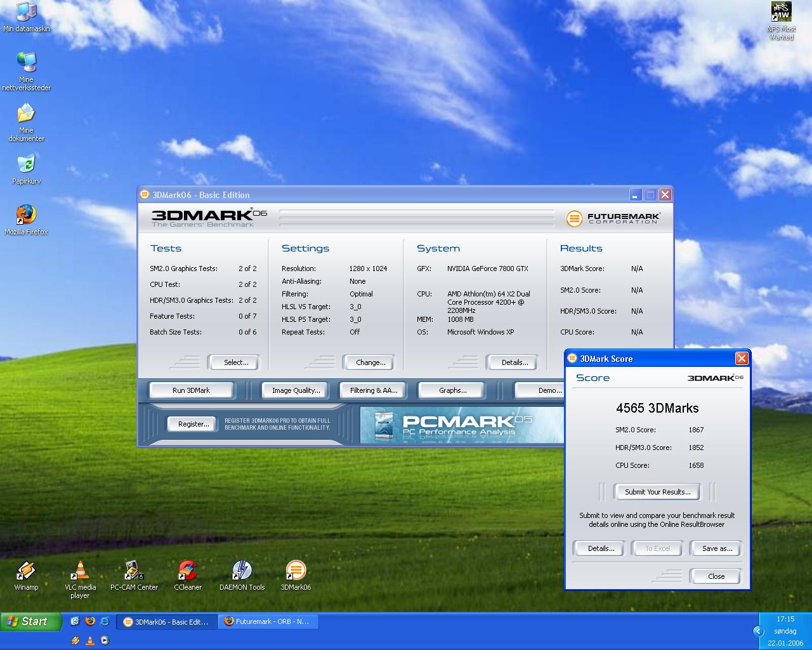Click VLC cone quick launch icon
The image size is (812, 650).
click(x=90, y=640)
